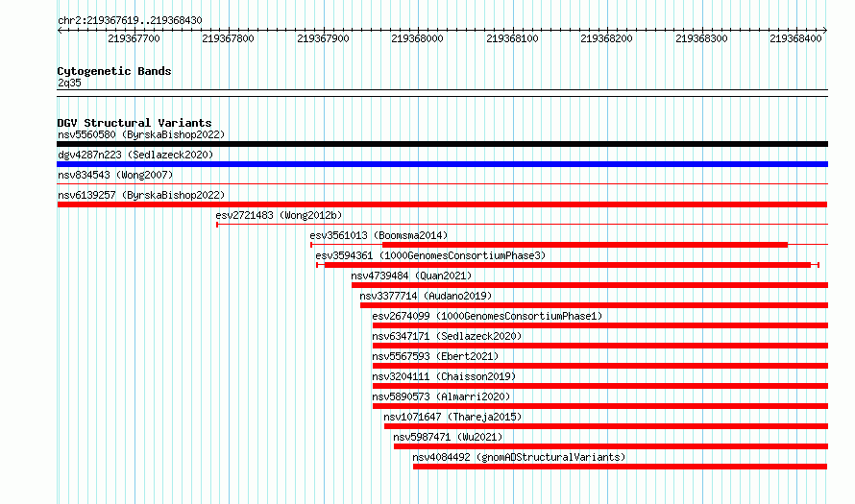Click the red esv2674099 variant bar

(x=600, y=325)
